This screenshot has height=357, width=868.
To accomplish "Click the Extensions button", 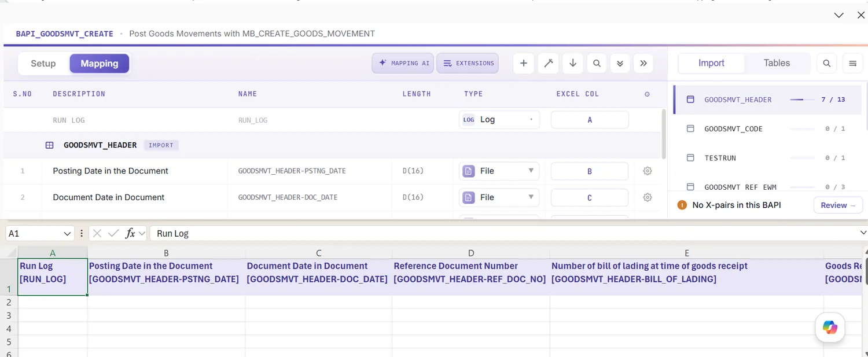I will [x=468, y=64].
